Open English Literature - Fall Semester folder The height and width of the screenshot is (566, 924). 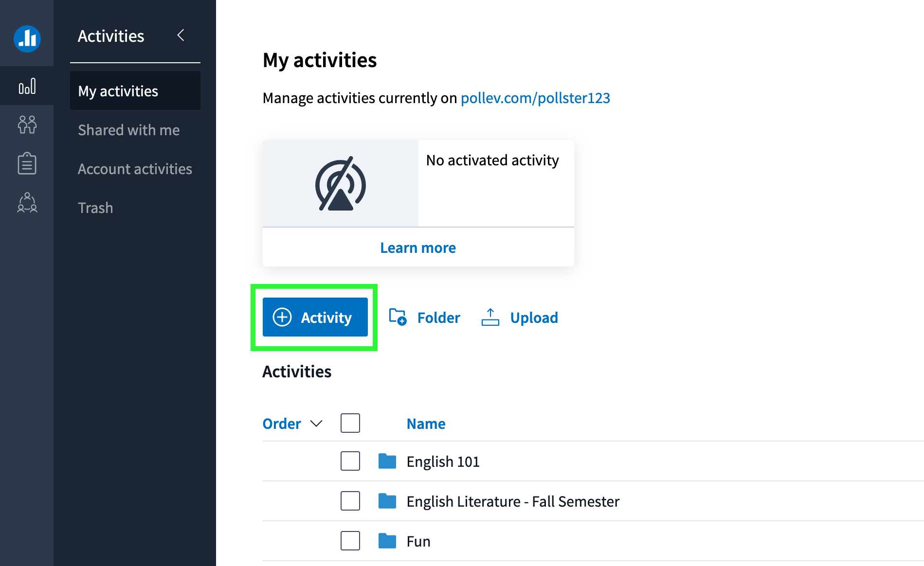pyautogui.click(x=512, y=501)
